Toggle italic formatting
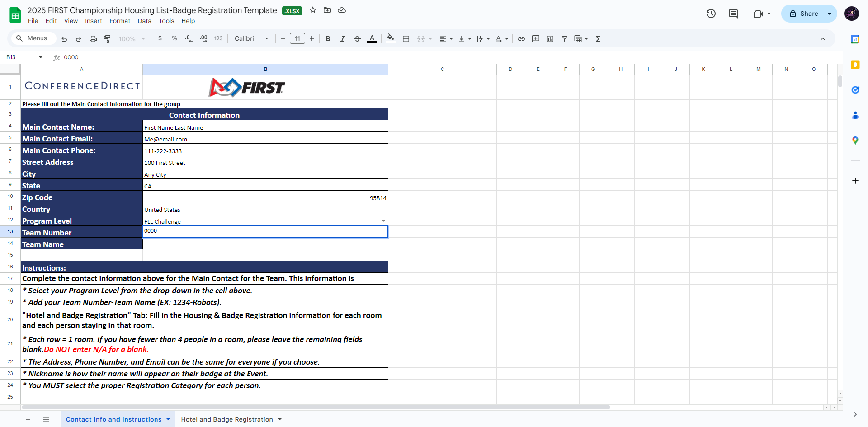Viewport: 868px width, 427px height. coord(343,39)
